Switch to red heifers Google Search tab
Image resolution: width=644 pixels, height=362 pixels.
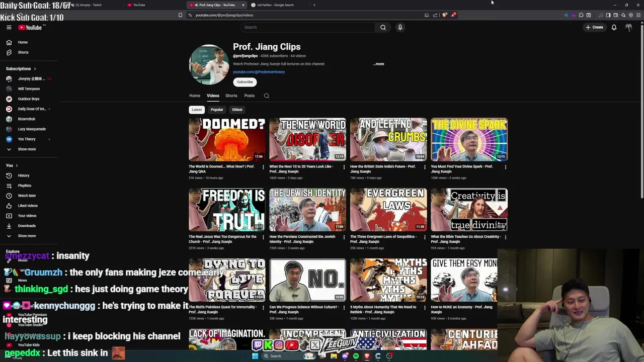pyautogui.click(x=276, y=5)
